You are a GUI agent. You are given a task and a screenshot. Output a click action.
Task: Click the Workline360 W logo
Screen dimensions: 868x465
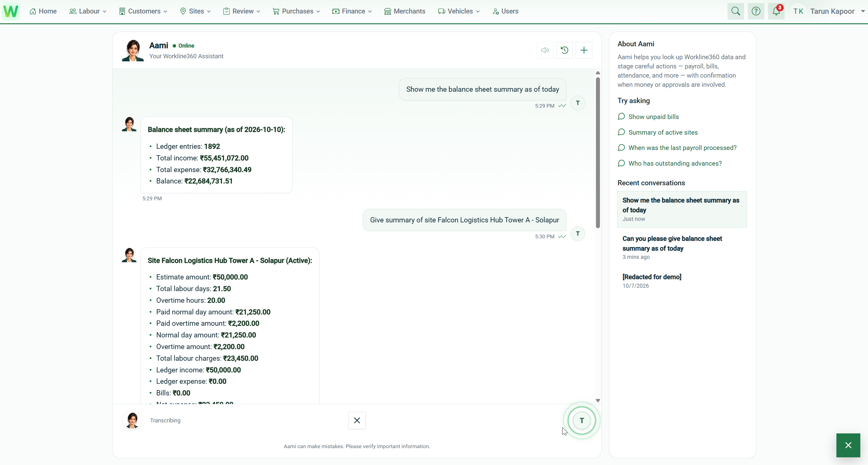[x=11, y=11]
